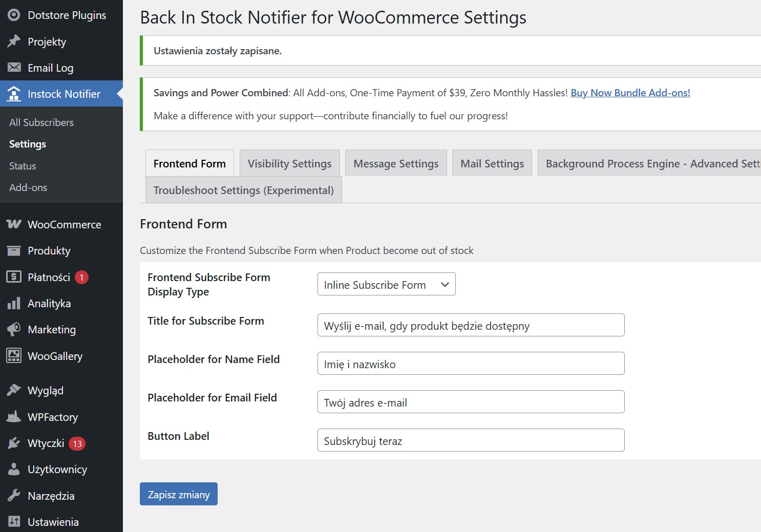This screenshot has height=532, width=761.
Task: Click the WooGallery image icon
Action: pos(14,356)
